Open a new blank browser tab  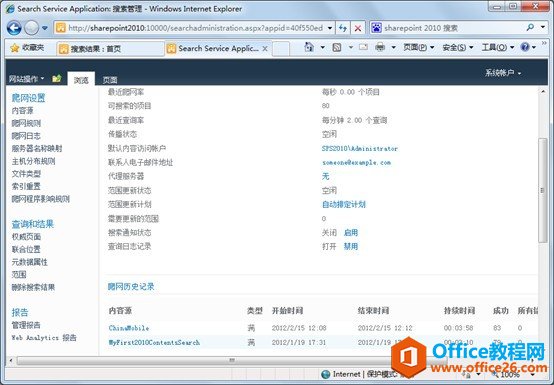coord(281,49)
